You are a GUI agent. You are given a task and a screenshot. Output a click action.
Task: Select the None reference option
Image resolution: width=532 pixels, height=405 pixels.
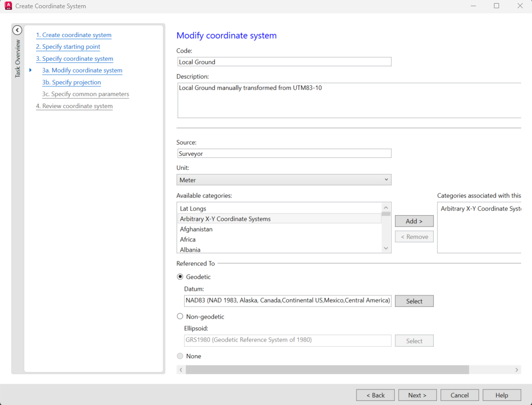click(x=180, y=356)
